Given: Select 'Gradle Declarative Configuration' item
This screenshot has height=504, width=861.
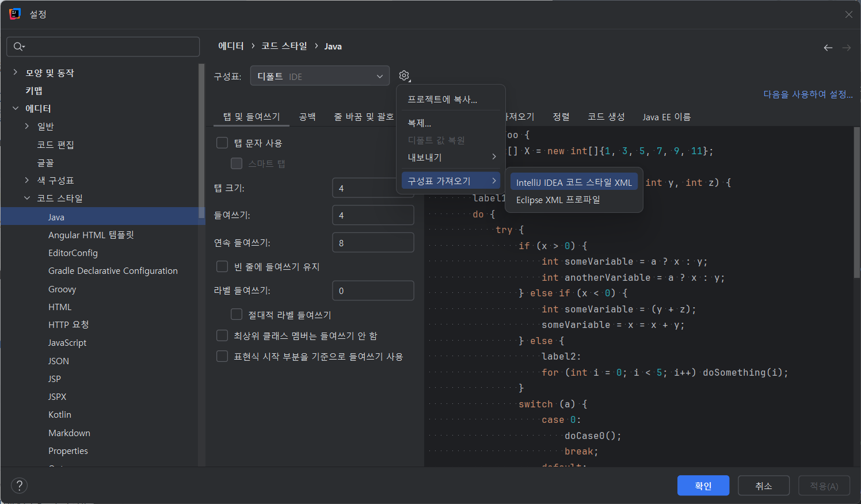Looking at the screenshot, I should (x=113, y=270).
